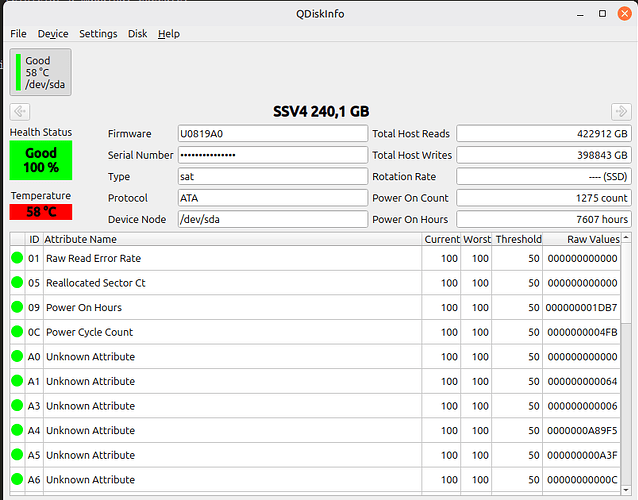The height and width of the screenshot is (500, 638).
Task: Select the Power Cycle Count row name
Action: click(90, 332)
